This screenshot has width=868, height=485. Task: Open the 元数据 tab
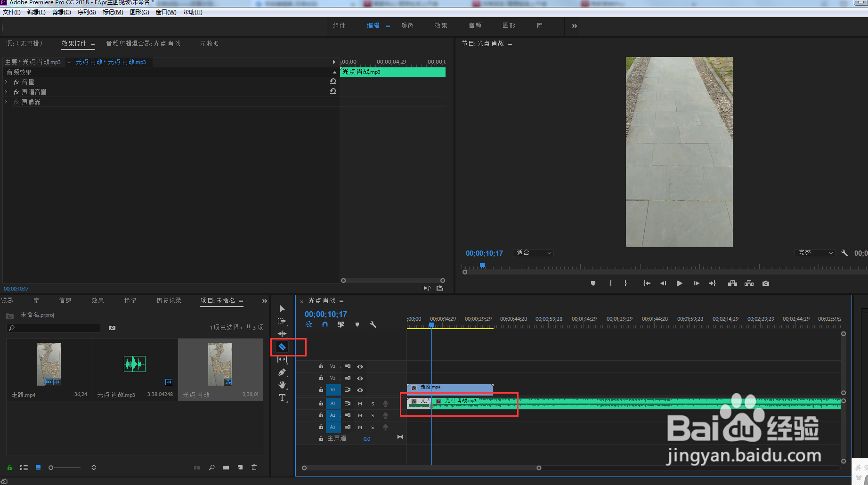pyautogui.click(x=209, y=43)
